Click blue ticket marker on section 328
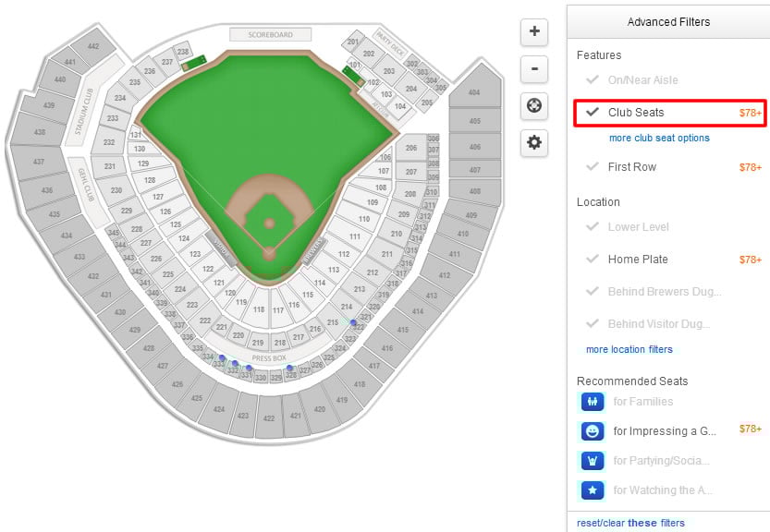The width and height of the screenshot is (770, 532). (289, 368)
